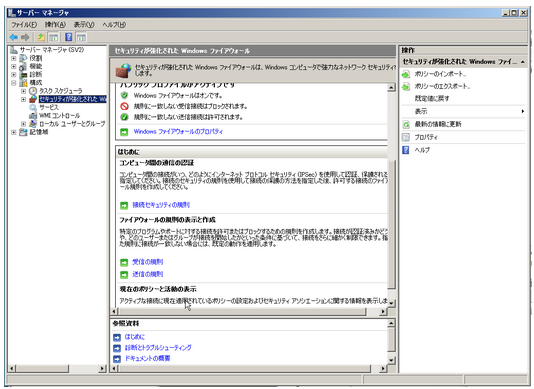Expand the firewall tree node
This screenshot has width=534, height=389.
[23, 99]
